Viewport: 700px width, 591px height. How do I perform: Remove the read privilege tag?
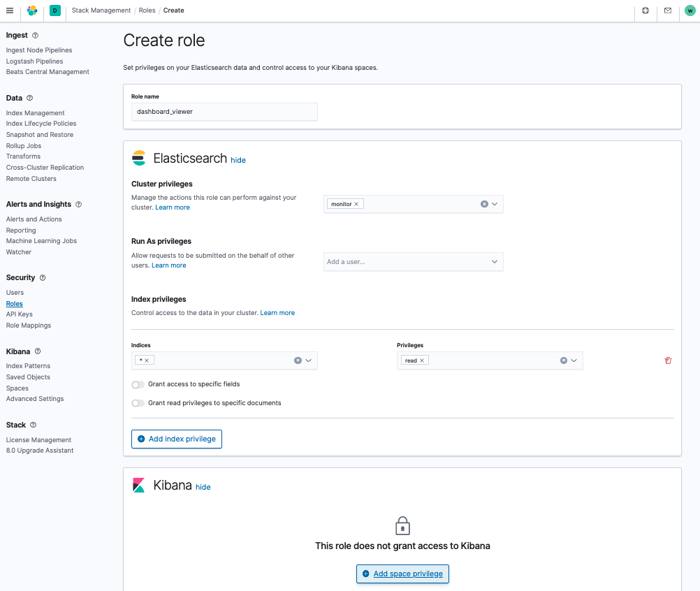point(422,360)
